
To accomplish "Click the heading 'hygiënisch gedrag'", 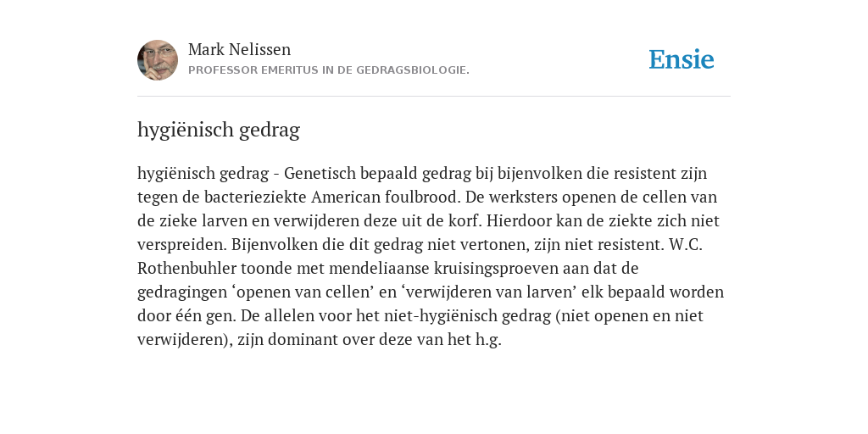I will coord(219,130).
